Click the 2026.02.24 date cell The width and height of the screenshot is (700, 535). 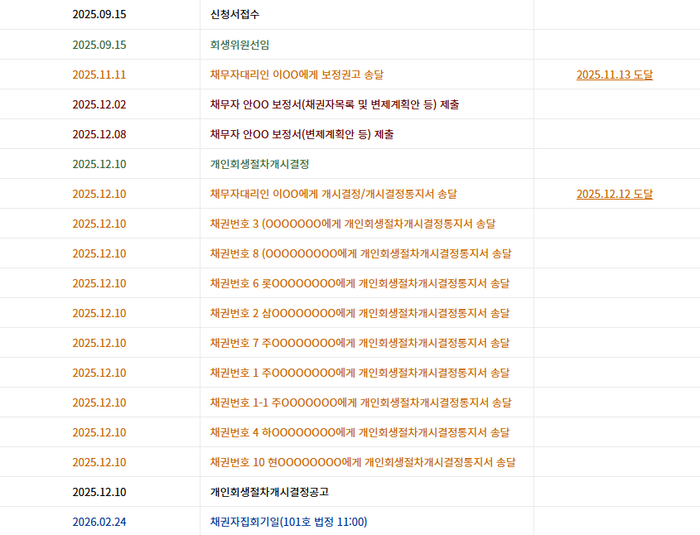coord(99,522)
